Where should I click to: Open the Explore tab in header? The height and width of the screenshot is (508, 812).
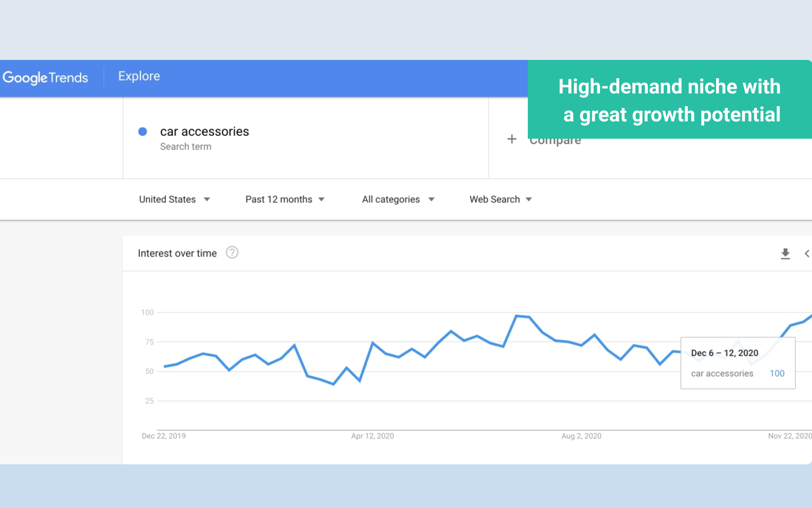click(139, 76)
